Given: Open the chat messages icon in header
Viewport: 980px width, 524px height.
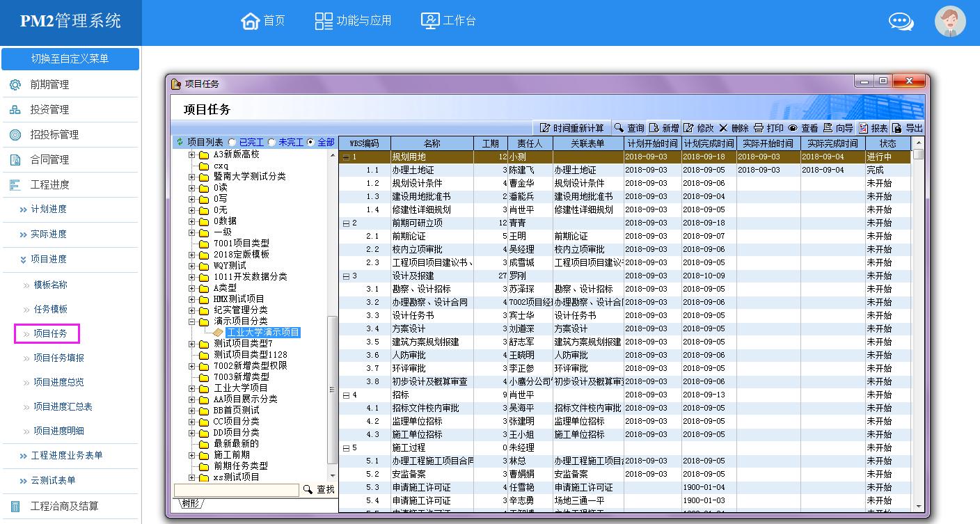Looking at the screenshot, I should pyautogui.click(x=901, y=22).
